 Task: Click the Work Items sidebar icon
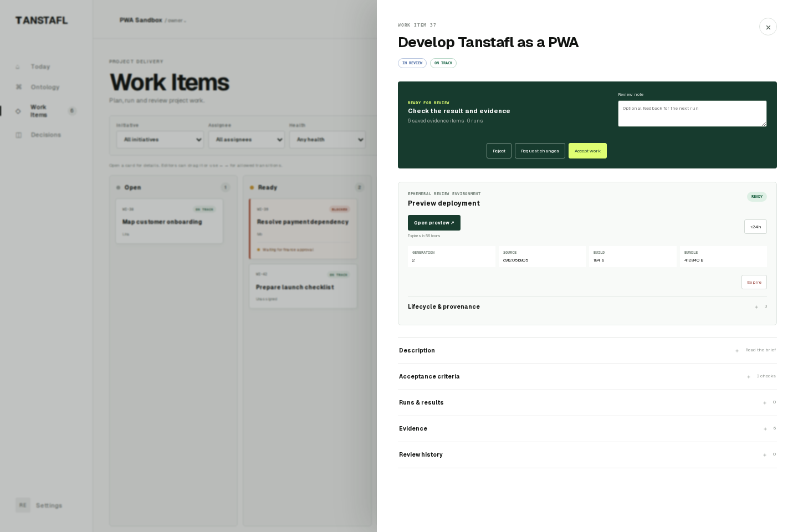point(18,111)
